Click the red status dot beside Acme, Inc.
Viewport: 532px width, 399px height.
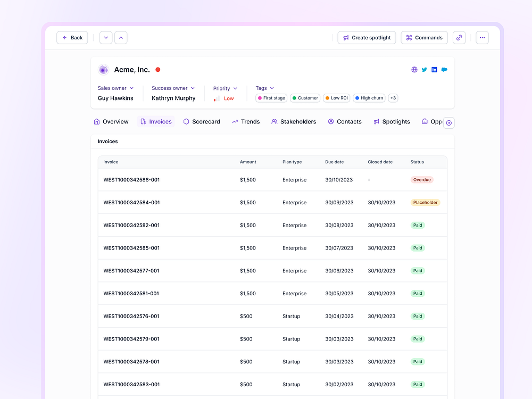coord(158,70)
